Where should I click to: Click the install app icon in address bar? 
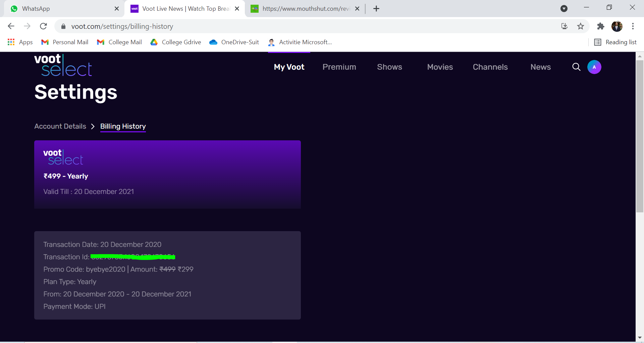pos(565,26)
